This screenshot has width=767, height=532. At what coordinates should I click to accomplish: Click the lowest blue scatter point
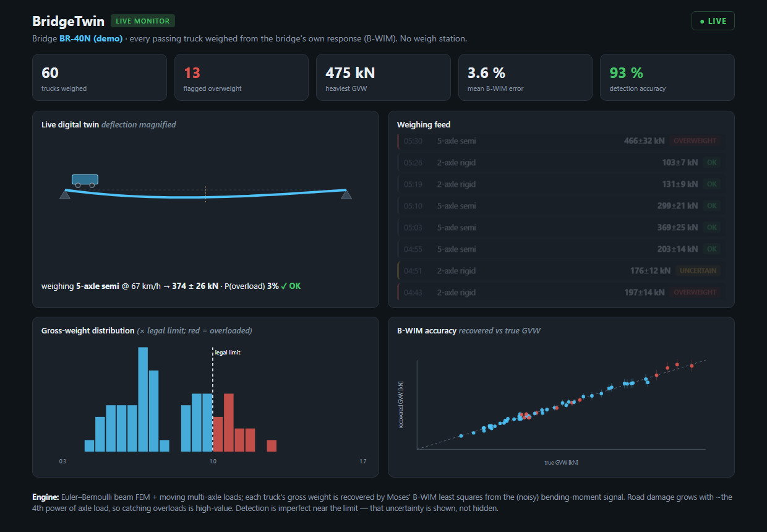click(x=461, y=436)
